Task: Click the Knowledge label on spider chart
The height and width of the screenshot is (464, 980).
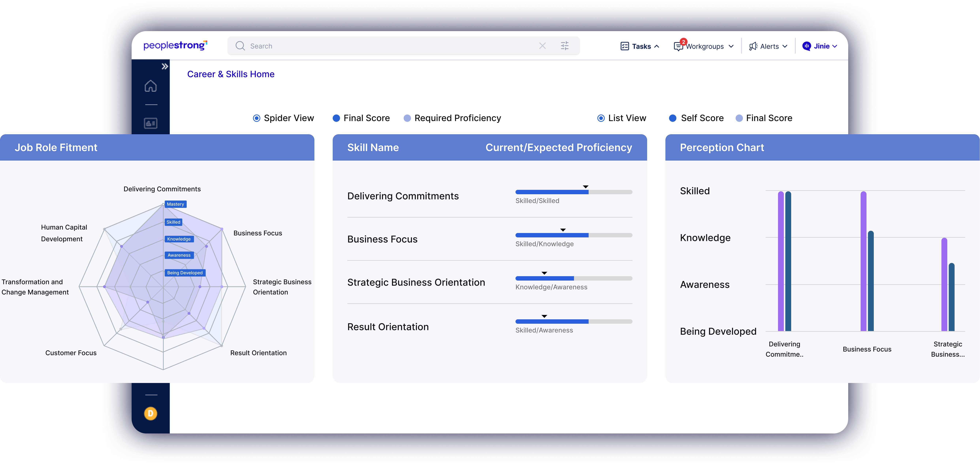Action: pyautogui.click(x=179, y=239)
